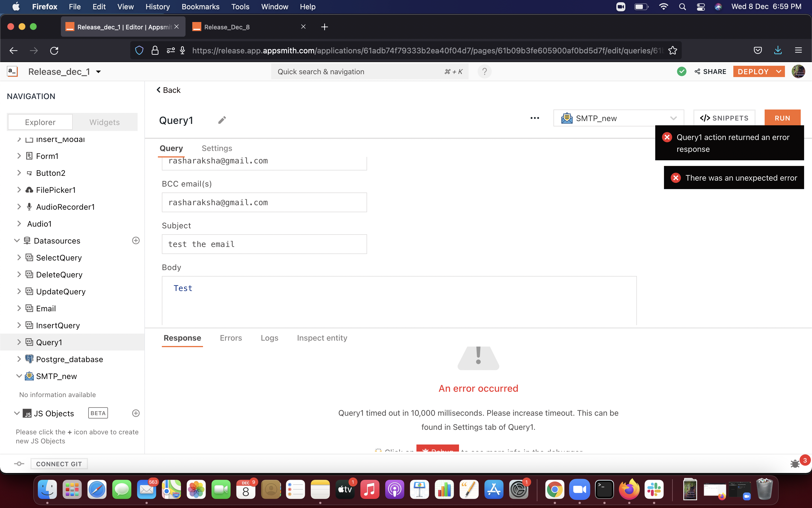Expand the Postgre_database node

coord(19,359)
